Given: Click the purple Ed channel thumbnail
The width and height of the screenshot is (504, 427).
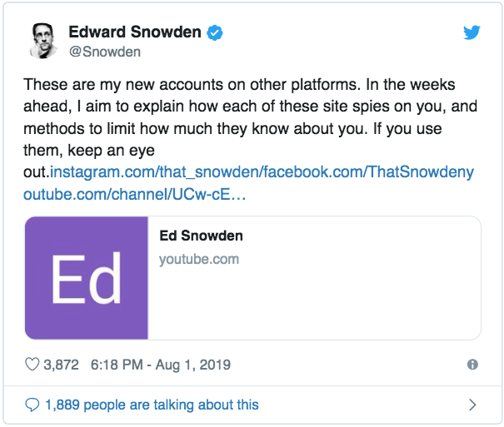Looking at the screenshot, I should click(x=87, y=278).
